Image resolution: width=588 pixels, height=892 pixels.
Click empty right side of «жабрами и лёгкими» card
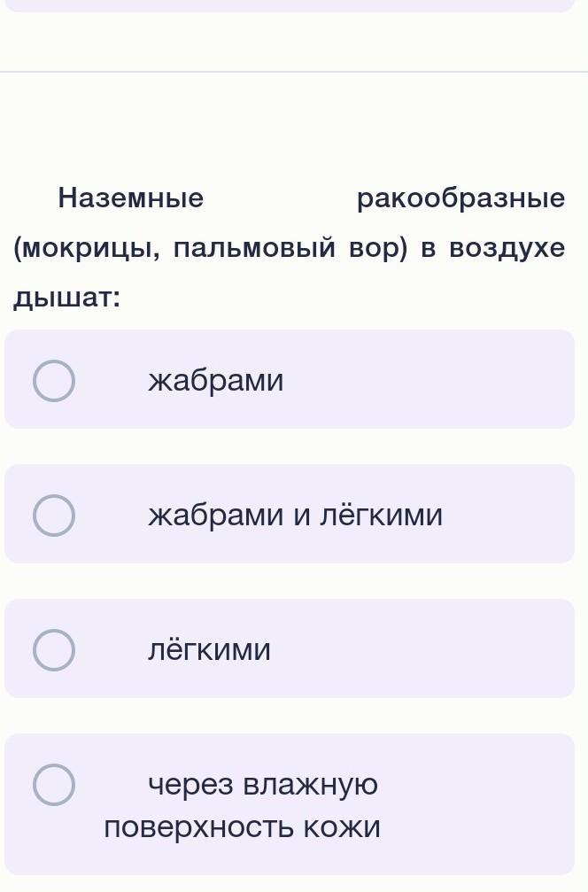click(x=514, y=516)
